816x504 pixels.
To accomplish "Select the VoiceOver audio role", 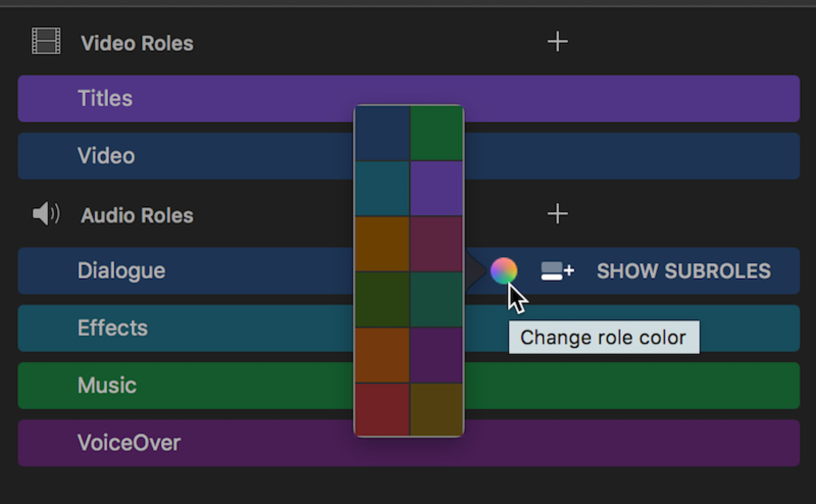I will pyautogui.click(x=200, y=443).
